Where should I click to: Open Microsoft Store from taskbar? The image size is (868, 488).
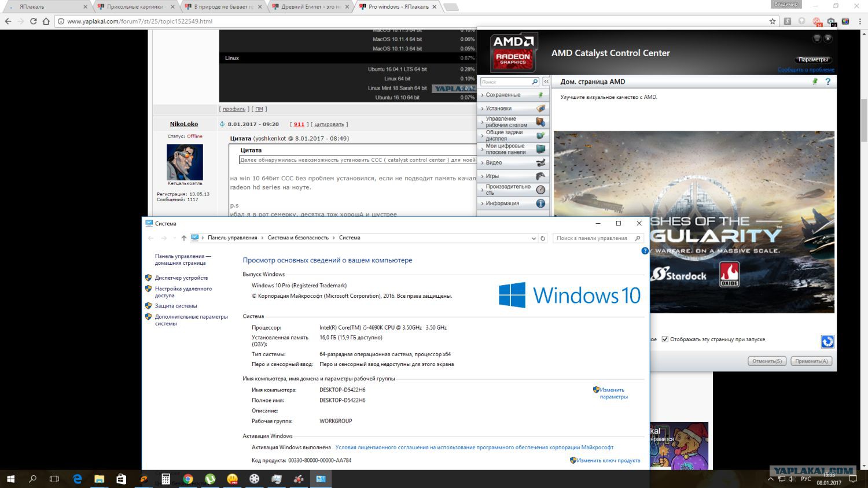[x=121, y=479]
